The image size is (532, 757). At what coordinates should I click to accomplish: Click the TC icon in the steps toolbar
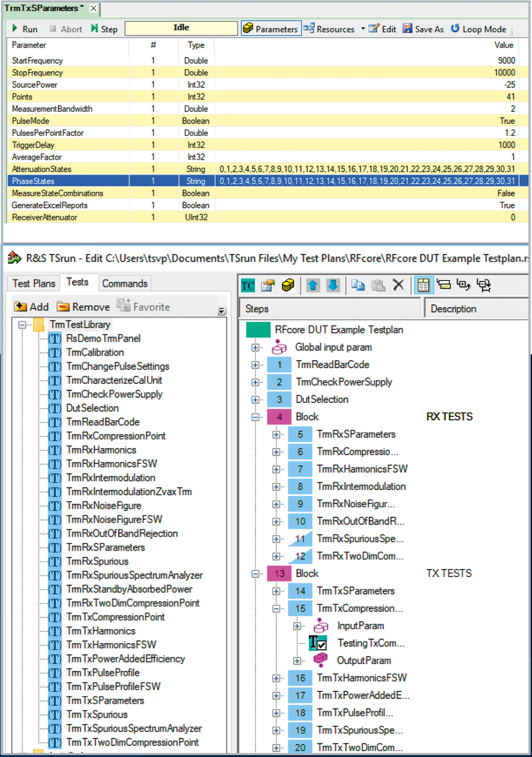click(248, 285)
